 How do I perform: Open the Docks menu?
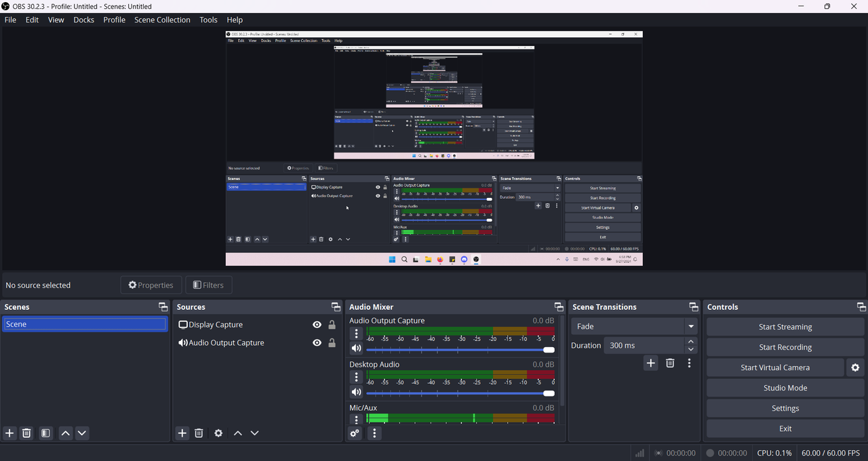[x=83, y=20]
